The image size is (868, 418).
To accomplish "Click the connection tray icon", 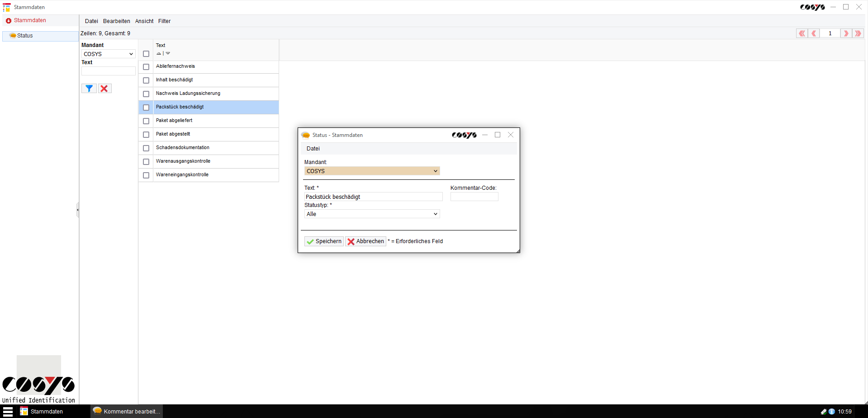I will point(824,412).
